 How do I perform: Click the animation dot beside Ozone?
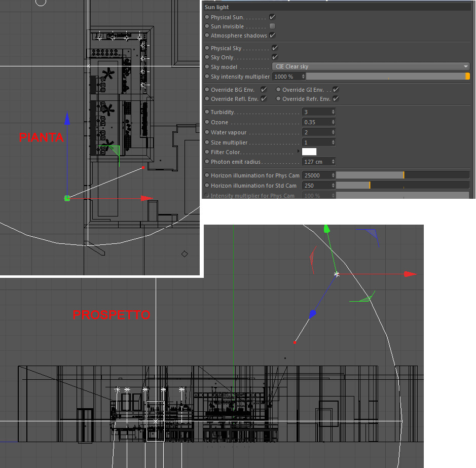[207, 122]
